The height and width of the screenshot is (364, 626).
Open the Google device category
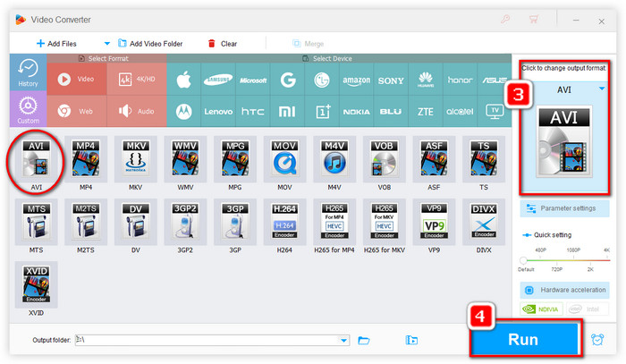point(287,80)
